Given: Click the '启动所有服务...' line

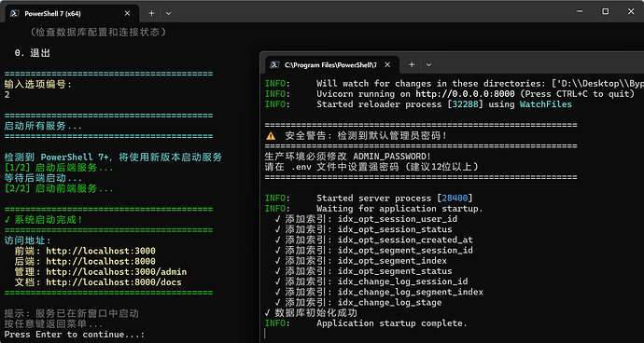Looking at the screenshot, I should [43, 127].
